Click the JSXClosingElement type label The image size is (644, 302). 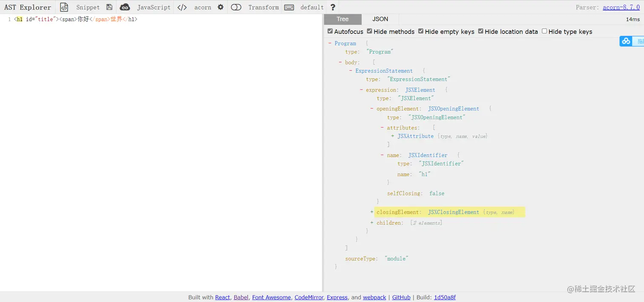click(x=454, y=212)
